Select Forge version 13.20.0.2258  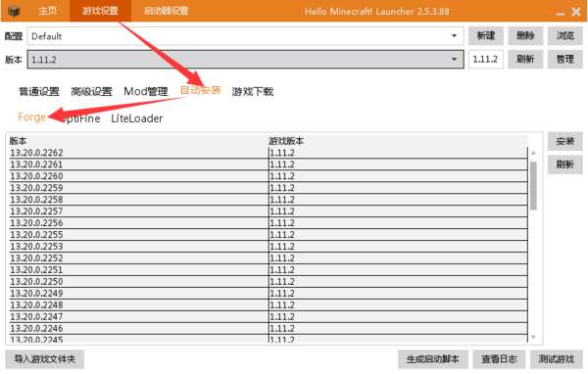point(269,200)
